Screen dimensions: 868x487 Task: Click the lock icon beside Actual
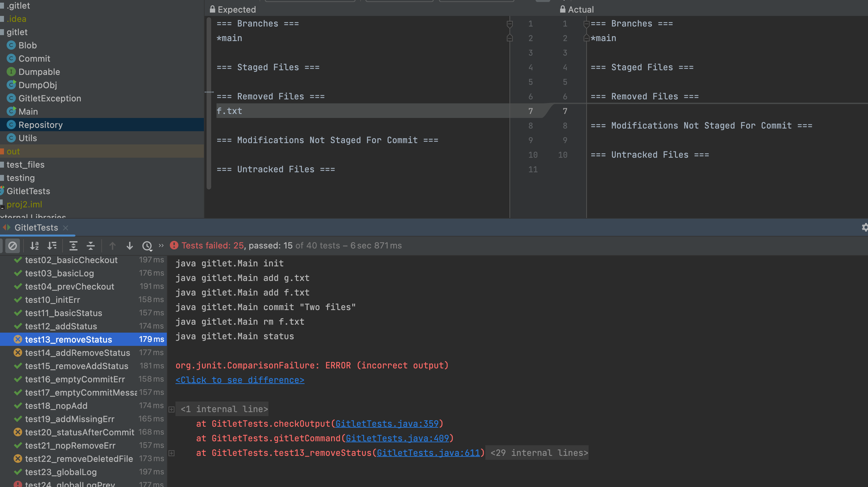(x=562, y=10)
